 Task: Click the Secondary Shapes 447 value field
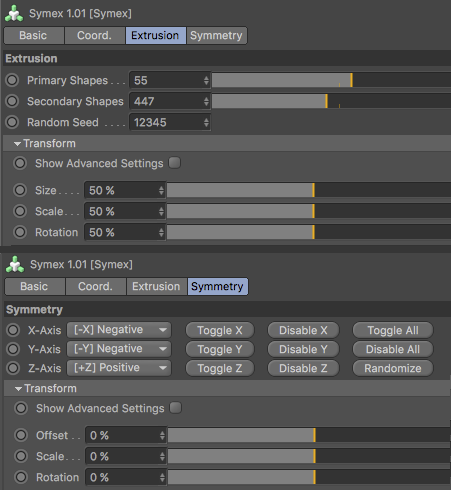pos(170,101)
